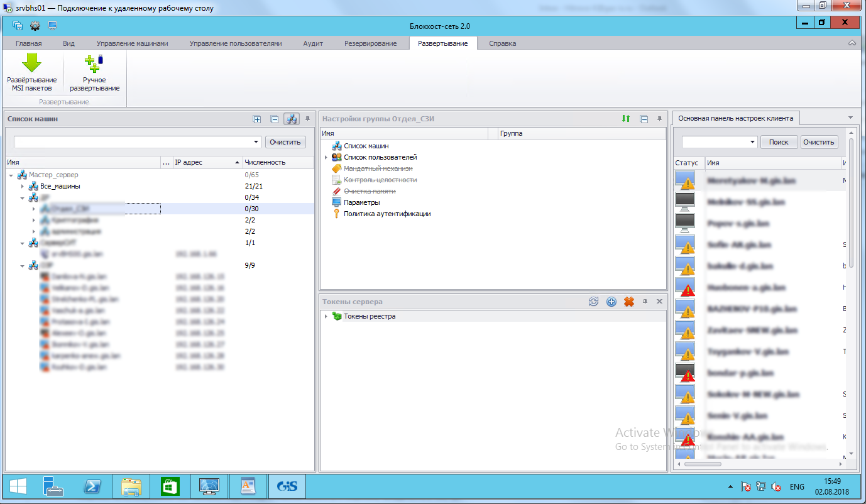Sort by the IP адрес column header
866x504 pixels.
coord(207,162)
